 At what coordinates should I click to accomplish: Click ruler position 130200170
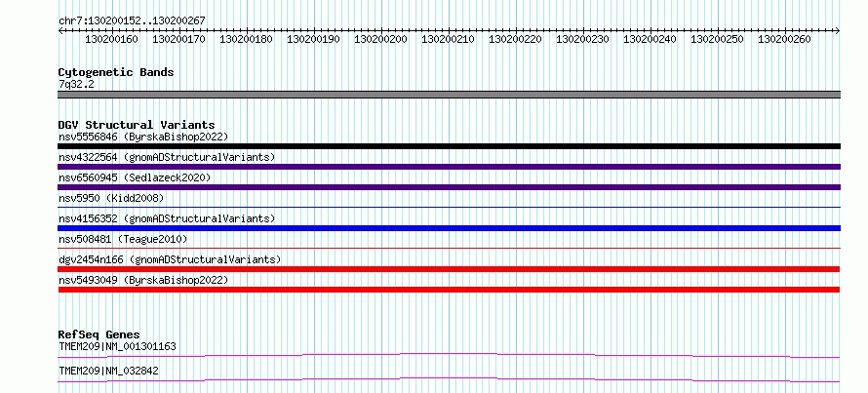pyautogui.click(x=178, y=39)
